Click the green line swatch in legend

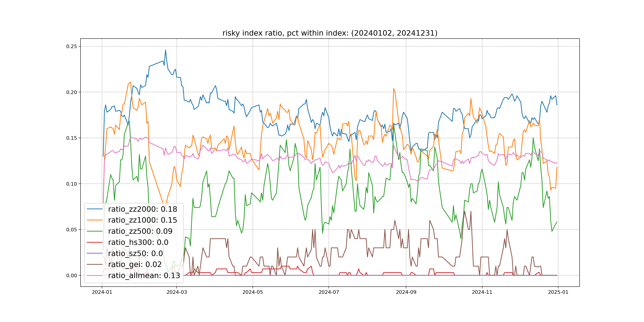(94, 231)
